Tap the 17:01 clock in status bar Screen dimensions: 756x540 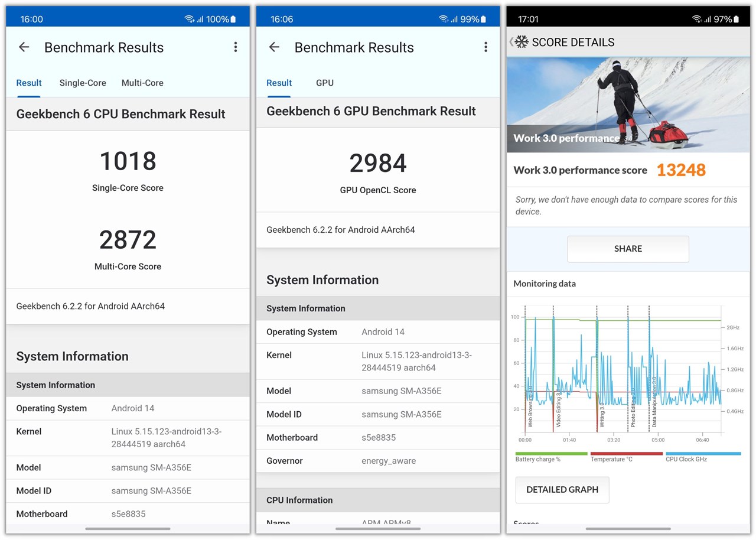click(x=528, y=19)
